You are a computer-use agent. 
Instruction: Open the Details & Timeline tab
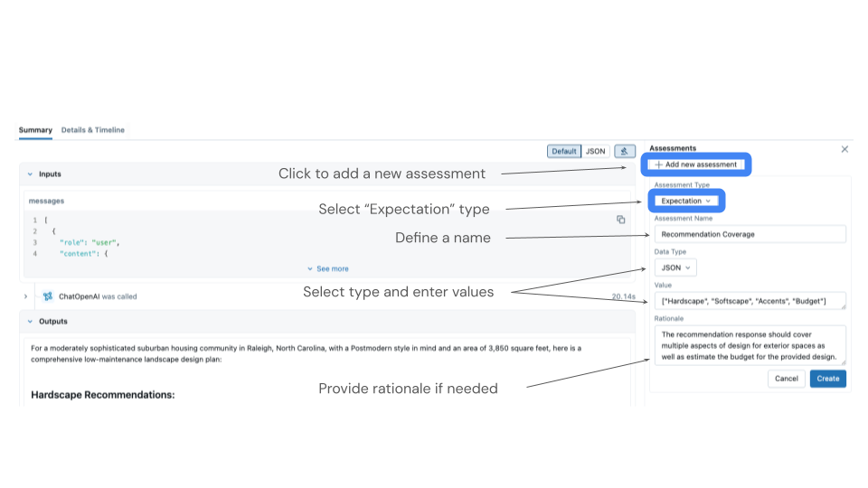[93, 130]
